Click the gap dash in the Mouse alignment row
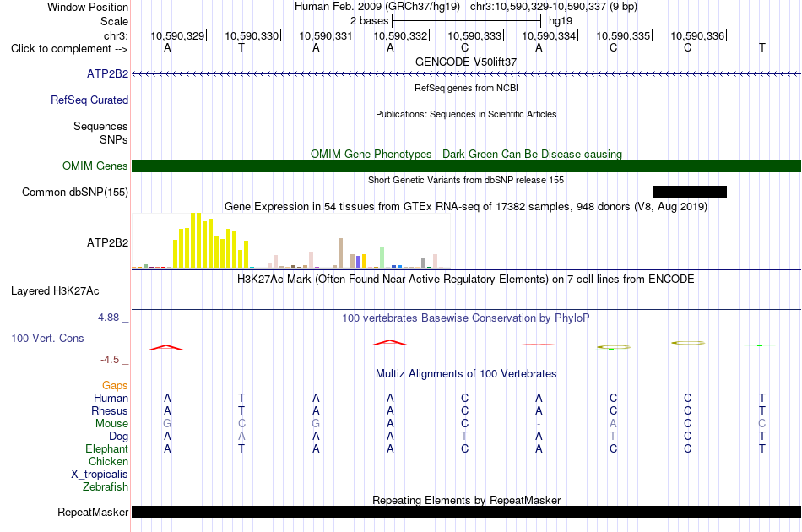 tap(539, 424)
